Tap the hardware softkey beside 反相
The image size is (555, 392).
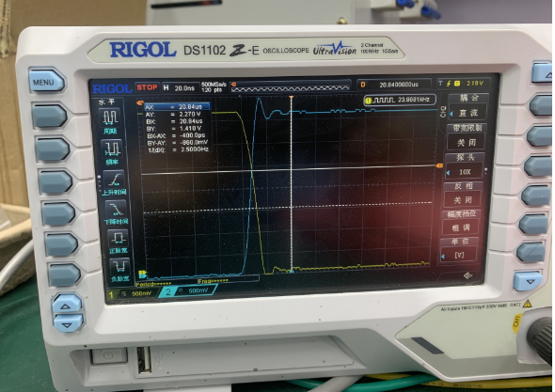pyautogui.click(x=535, y=196)
